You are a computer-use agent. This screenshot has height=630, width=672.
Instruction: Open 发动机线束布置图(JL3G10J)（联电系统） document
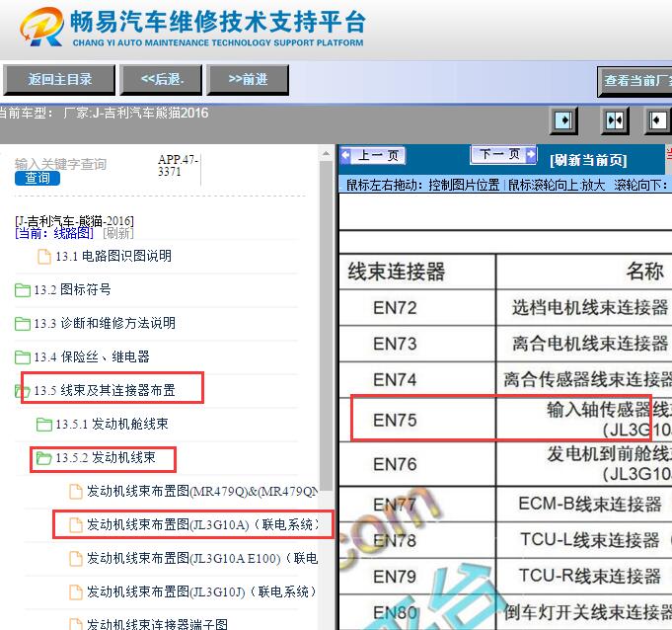tap(201, 592)
